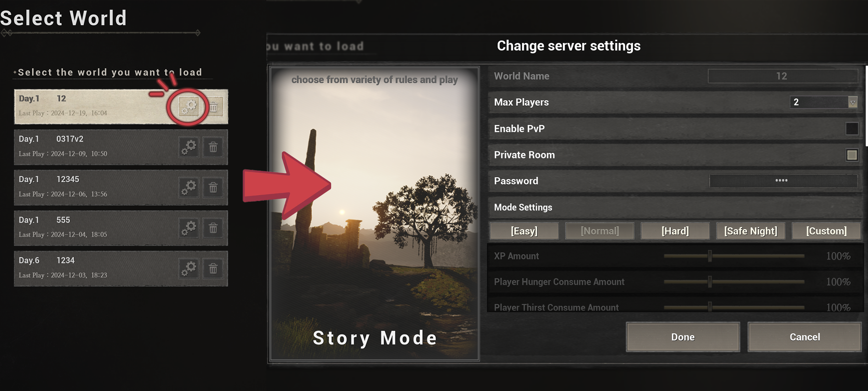Open settings gear for world 12345
The image size is (868, 391).
[189, 188]
